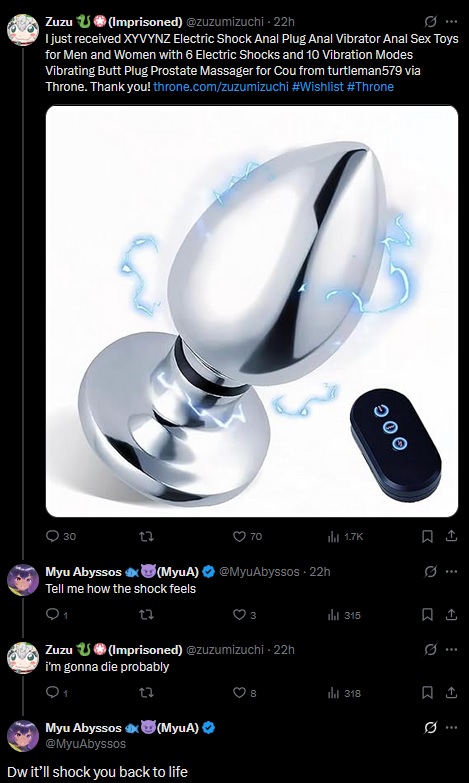469x783 pixels.
Task: Open more options on the last Myu post
Action: 452,728
